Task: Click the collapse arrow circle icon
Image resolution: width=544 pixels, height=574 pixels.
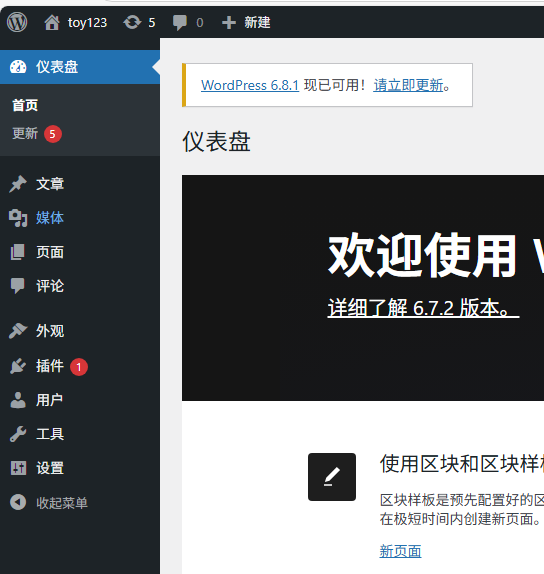Action: coord(18,502)
